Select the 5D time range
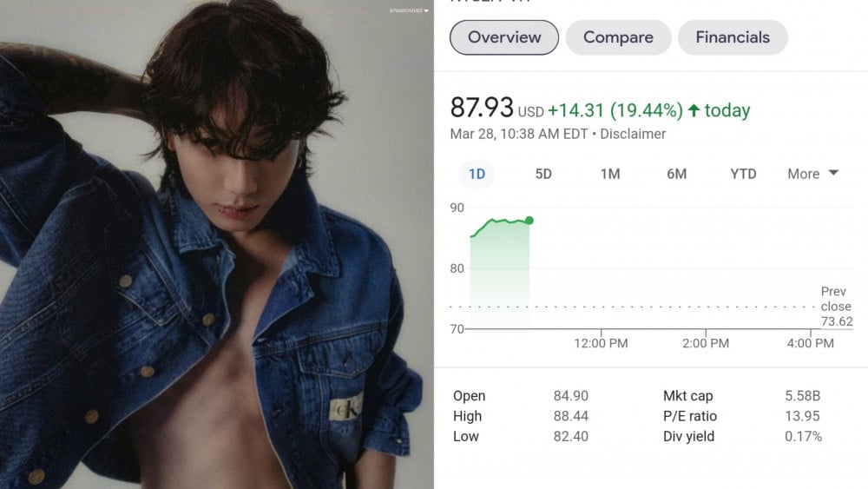This screenshot has width=868, height=489. pyautogui.click(x=543, y=174)
